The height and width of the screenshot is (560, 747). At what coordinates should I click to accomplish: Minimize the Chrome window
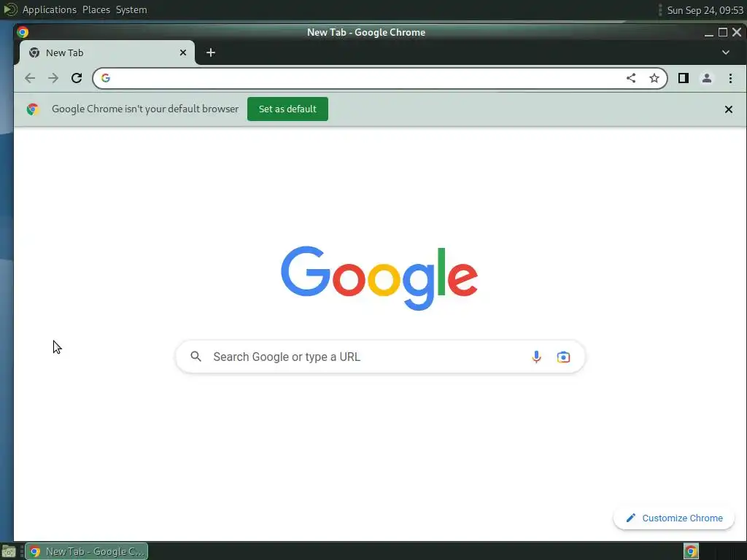tap(709, 32)
